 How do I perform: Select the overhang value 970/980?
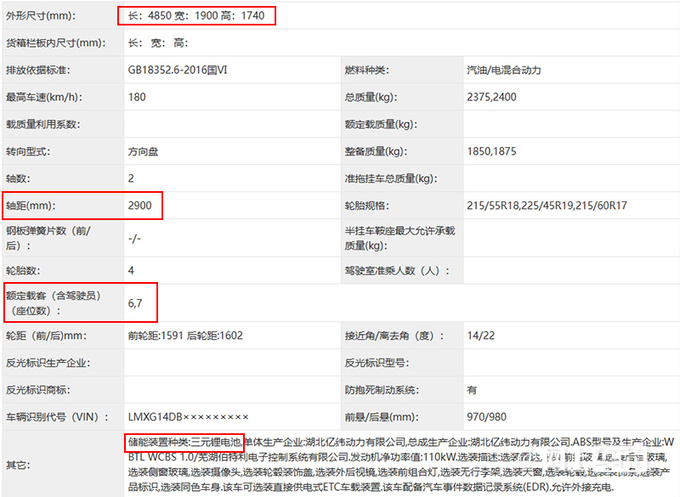pos(487,417)
